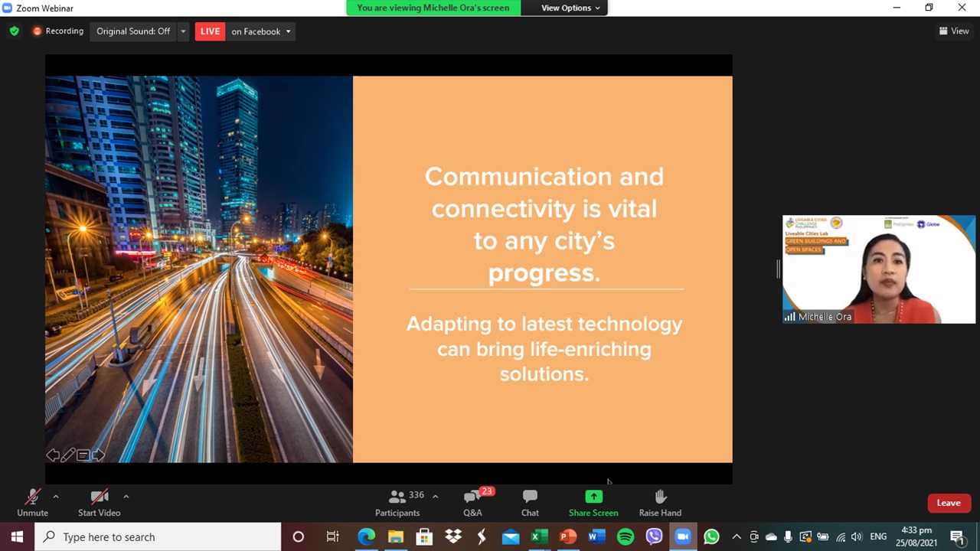This screenshot has width=980, height=551.
Task: Open the View layout menu
Action: point(954,31)
